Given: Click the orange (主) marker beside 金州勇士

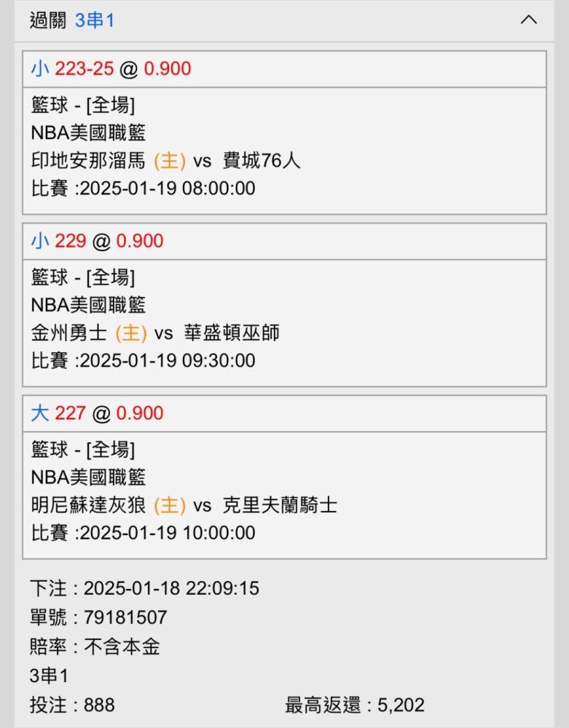Looking at the screenshot, I should [131, 333].
